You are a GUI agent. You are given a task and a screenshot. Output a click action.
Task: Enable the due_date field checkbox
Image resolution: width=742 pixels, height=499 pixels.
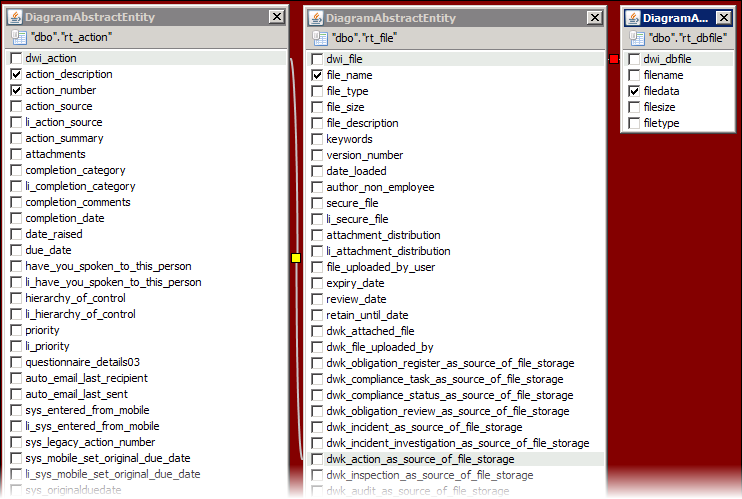(16, 251)
